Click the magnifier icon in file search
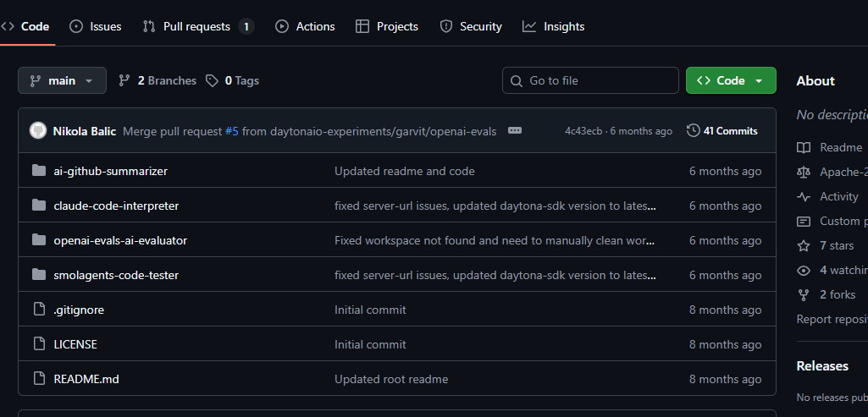 [516, 81]
